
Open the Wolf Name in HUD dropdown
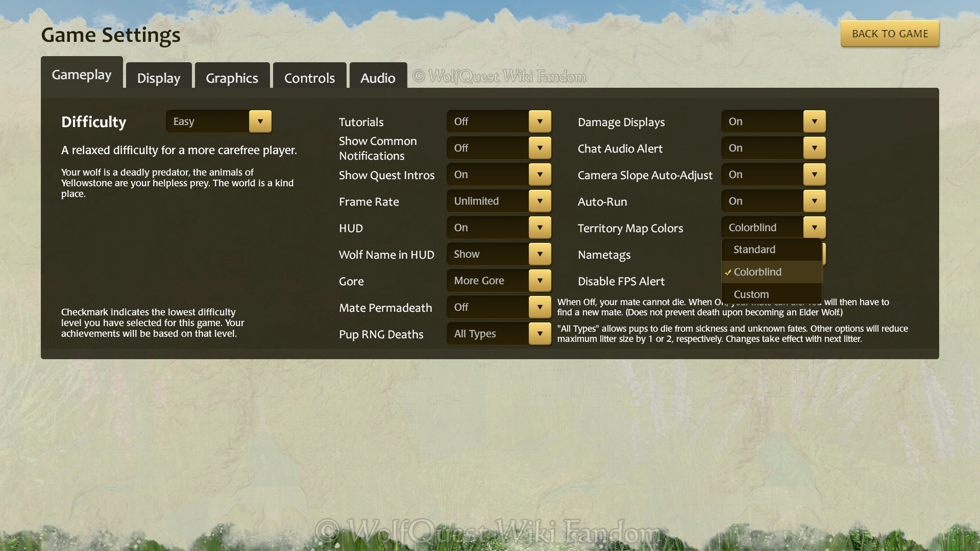[499, 254]
